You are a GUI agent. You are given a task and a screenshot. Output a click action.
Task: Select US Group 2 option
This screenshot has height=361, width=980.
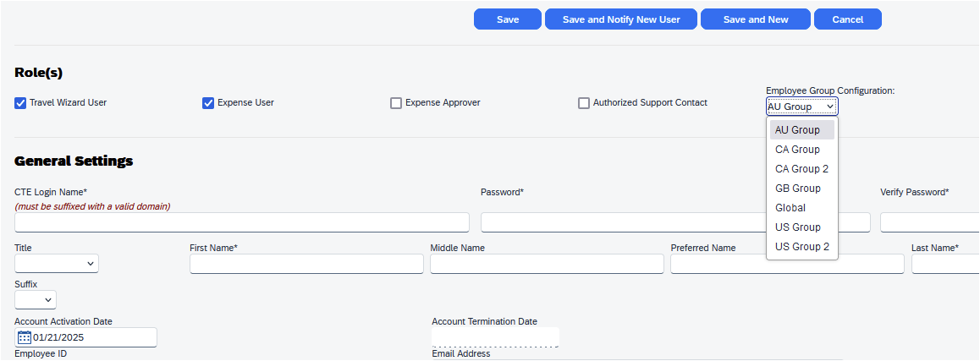[x=801, y=247]
